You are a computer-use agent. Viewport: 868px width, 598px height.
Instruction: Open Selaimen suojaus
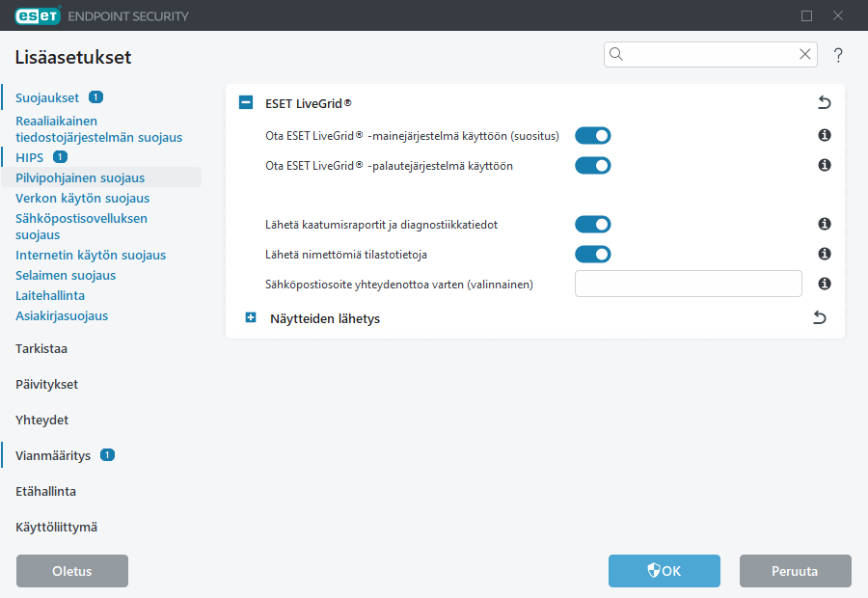(66, 276)
